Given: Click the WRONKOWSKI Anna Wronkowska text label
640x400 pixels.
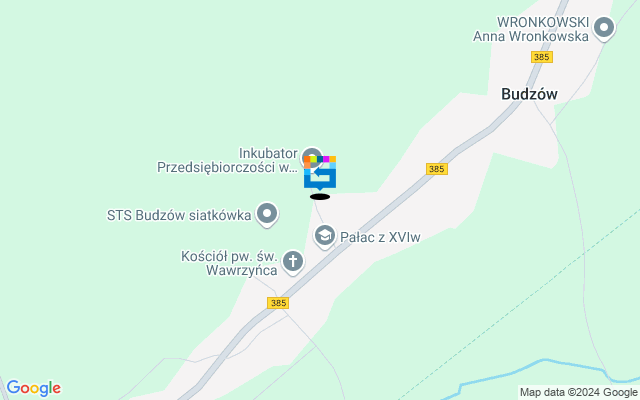Looking at the screenshot, I should 531,29.
